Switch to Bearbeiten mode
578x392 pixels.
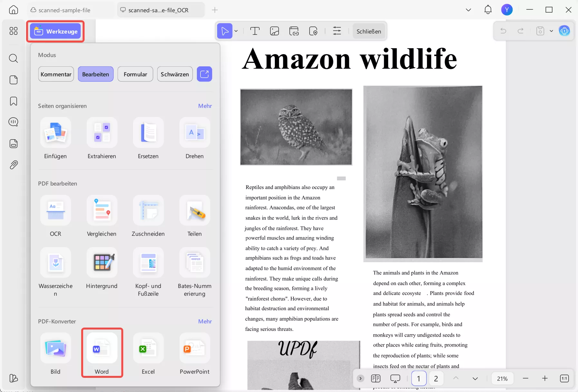tap(96, 74)
